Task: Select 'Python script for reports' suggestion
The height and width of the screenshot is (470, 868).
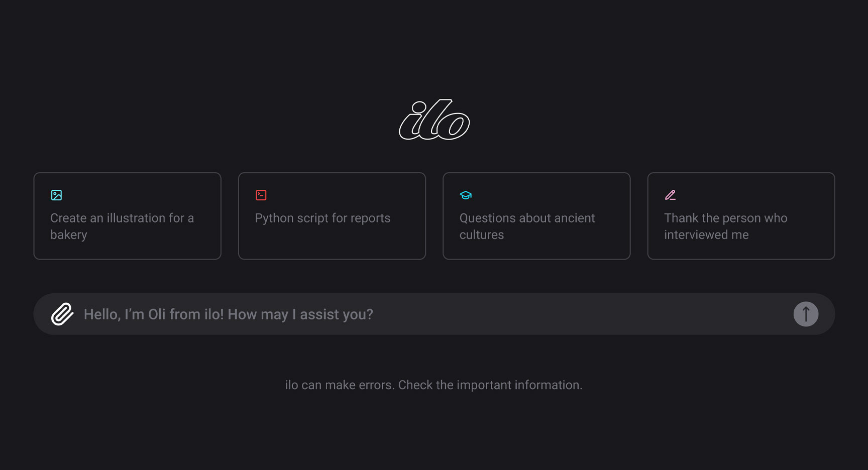Action: point(332,216)
